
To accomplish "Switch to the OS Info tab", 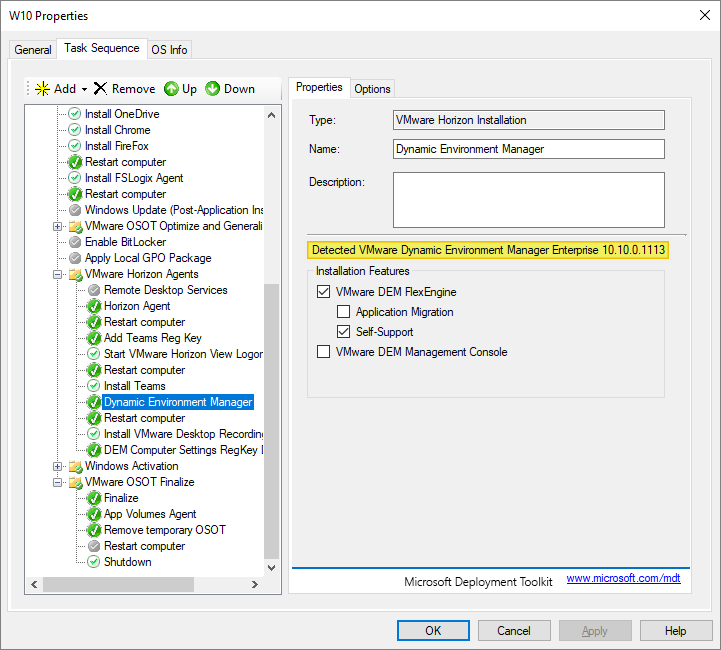I will 169,50.
